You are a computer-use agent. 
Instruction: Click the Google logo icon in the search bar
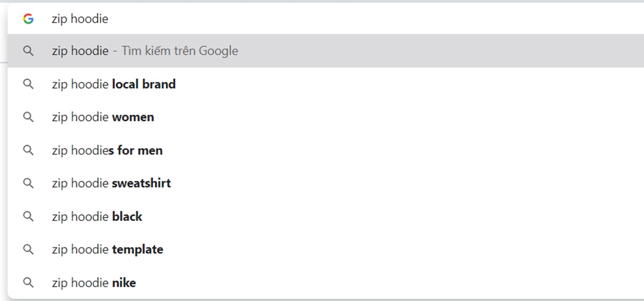(28, 19)
